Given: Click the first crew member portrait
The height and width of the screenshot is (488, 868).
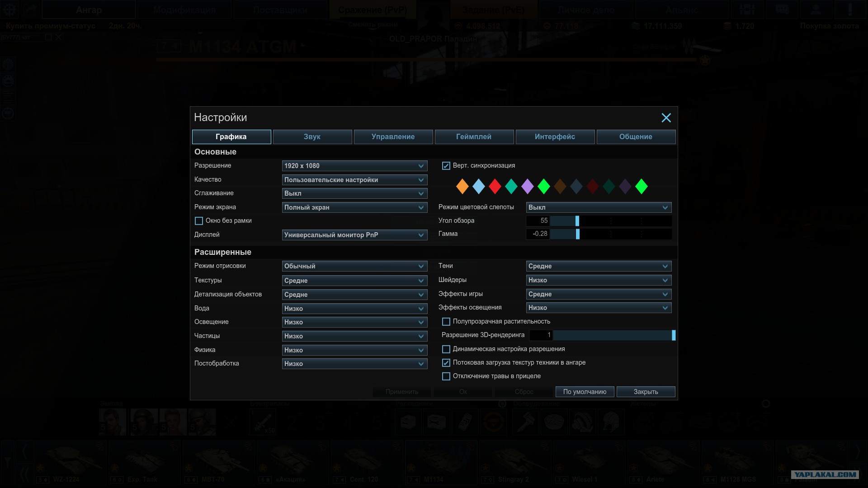Looking at the screenshot, I should pos(113,422).
